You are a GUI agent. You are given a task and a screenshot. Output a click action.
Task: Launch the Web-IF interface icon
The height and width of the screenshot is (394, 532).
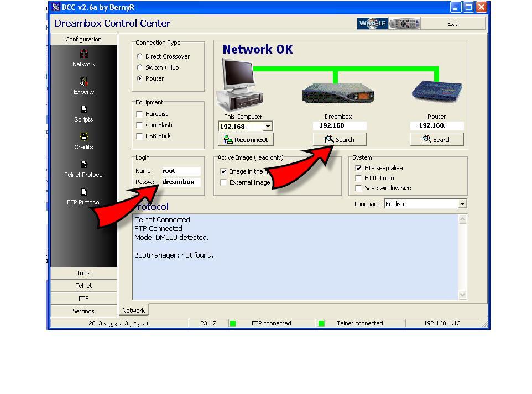tap(372, 23)
